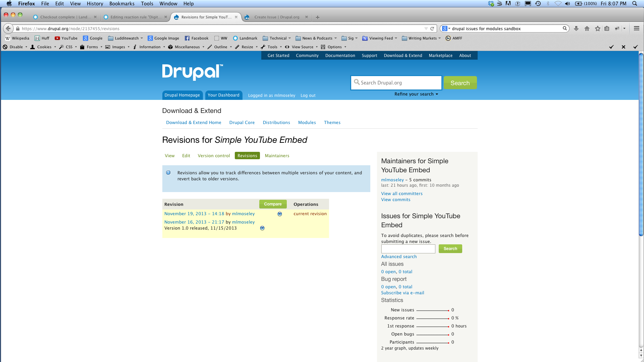Click the page reload icon in address bar
This screenshot has width=644, height=362.
coord(432,28)
